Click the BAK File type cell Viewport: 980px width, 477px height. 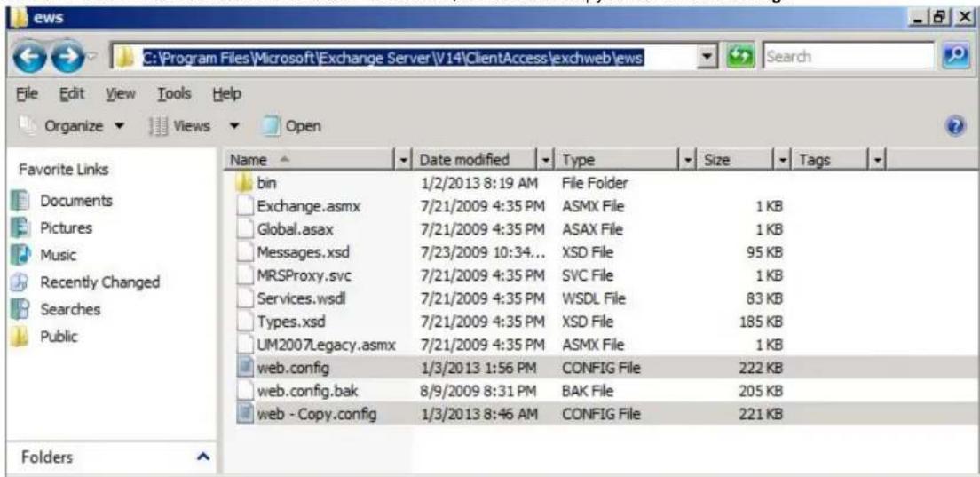[589, 392]
